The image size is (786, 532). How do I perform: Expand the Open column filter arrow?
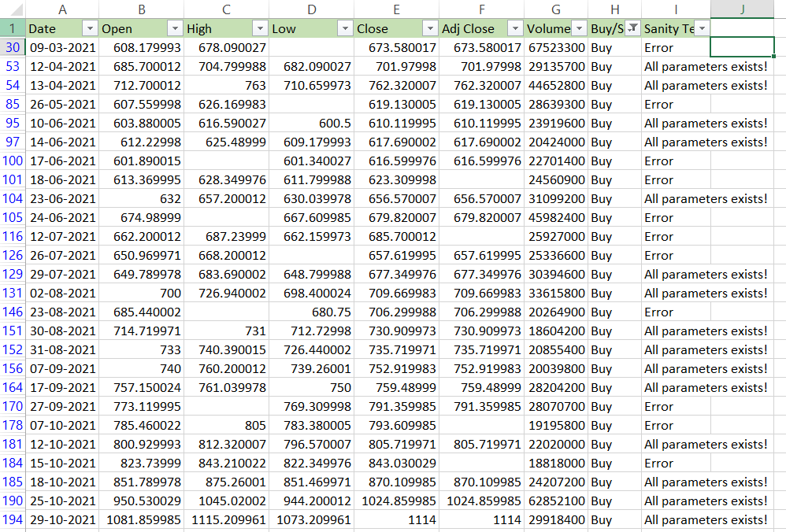[x=175, y=28]
